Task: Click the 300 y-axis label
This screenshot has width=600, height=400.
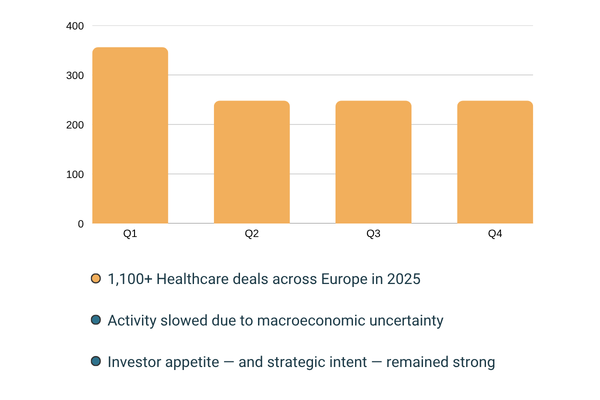Action: 75,76
